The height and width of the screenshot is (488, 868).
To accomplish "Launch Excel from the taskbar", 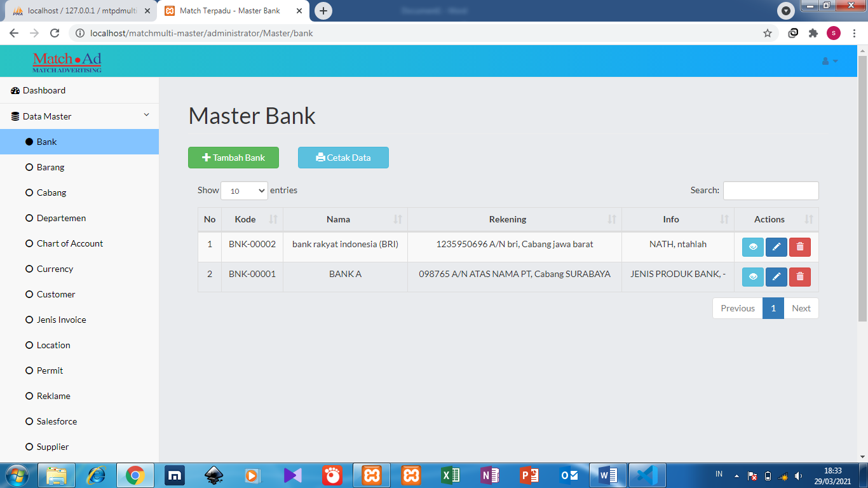I will coord(450,475).
